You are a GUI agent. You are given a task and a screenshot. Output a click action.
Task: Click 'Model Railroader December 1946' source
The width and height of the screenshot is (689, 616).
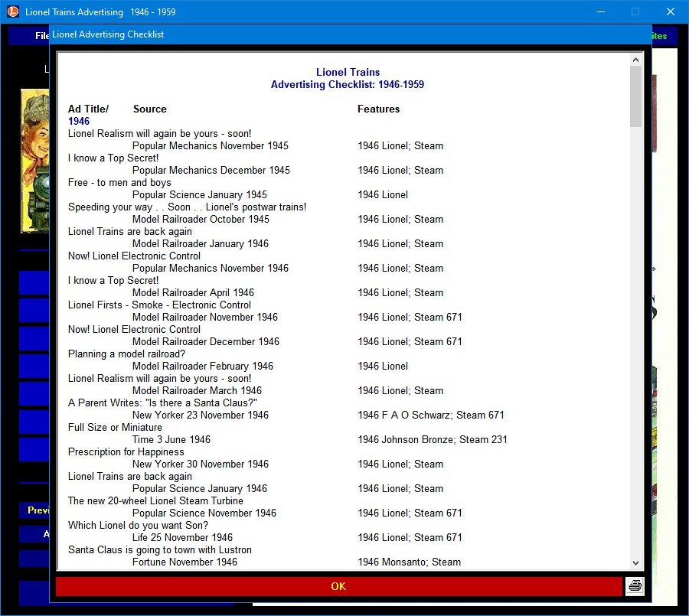(x=206, y=342)
